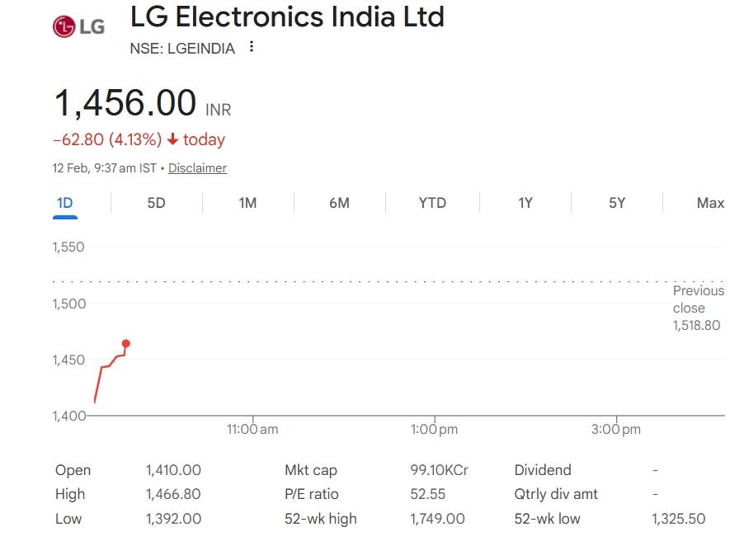Show the 6M price chart

click(339, 203)
